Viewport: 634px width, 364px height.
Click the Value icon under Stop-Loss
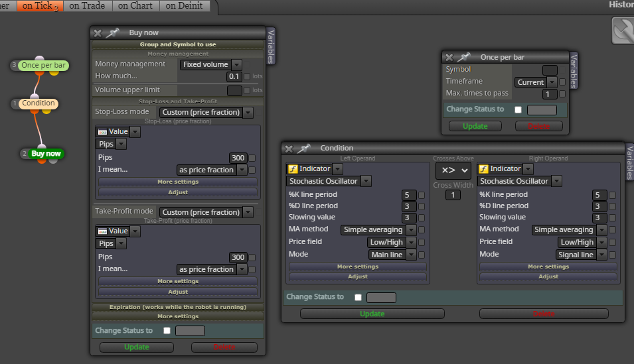pyautogui.click(x=103, y=132)
